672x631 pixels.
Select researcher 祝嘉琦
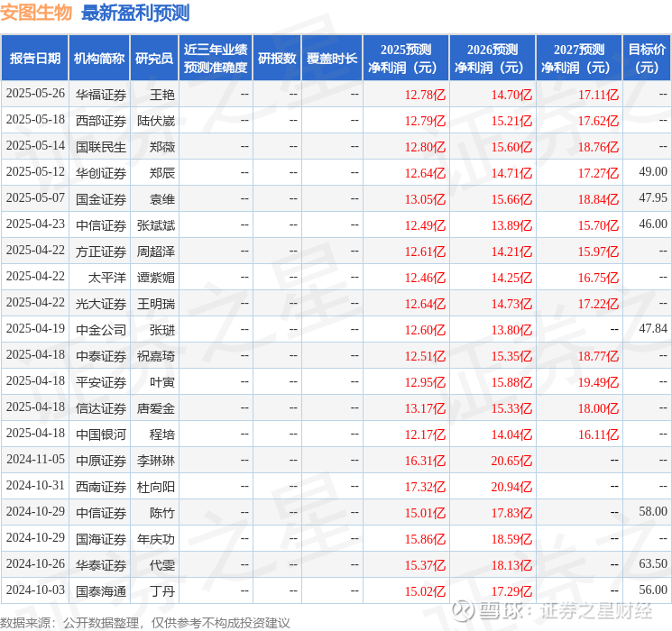tap(155, 355)
